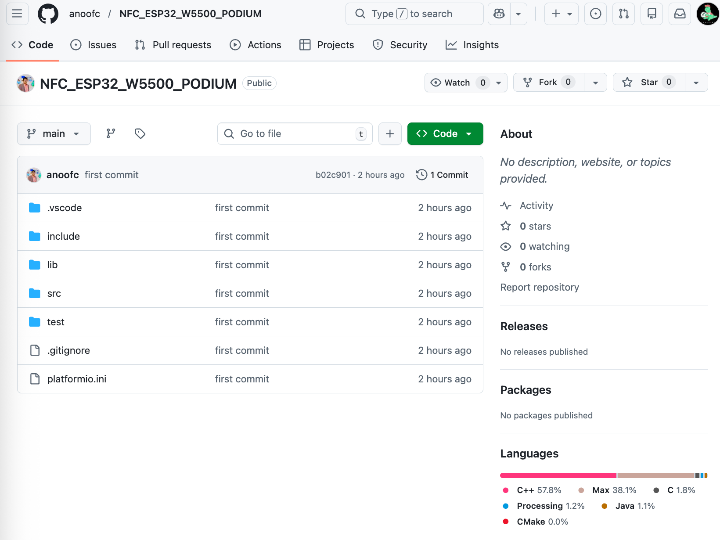Switch to the Actions tab
This screenshot has height=540, width=720.
tap(255, 45)
